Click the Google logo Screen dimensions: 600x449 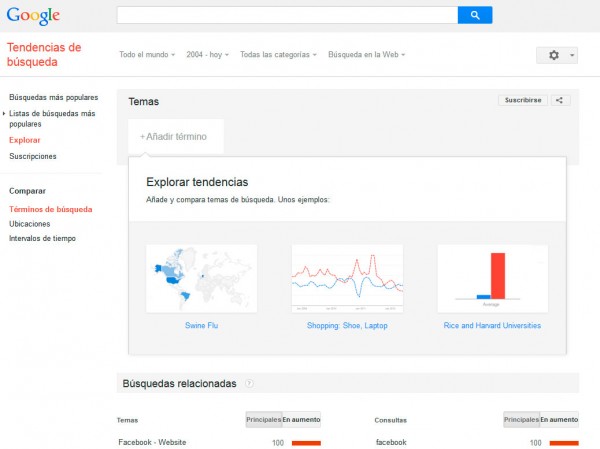pos(33,16)
